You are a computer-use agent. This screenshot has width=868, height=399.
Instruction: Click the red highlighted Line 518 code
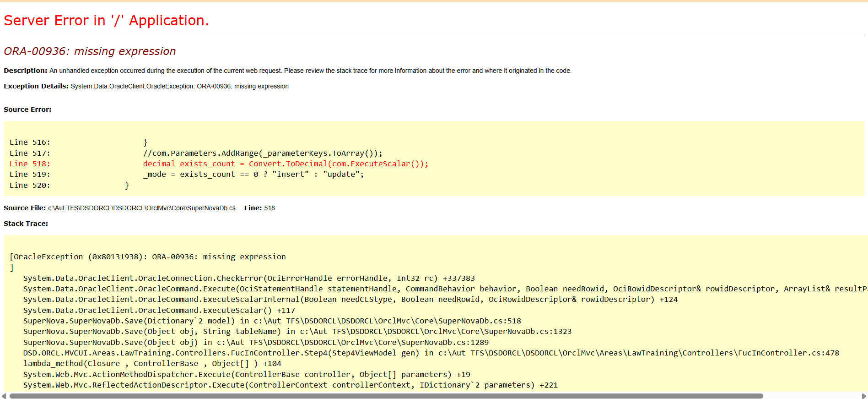(x=285, y=164)
